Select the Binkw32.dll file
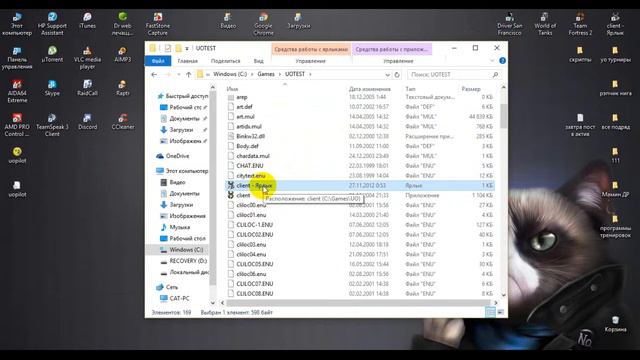 point(251,136)
